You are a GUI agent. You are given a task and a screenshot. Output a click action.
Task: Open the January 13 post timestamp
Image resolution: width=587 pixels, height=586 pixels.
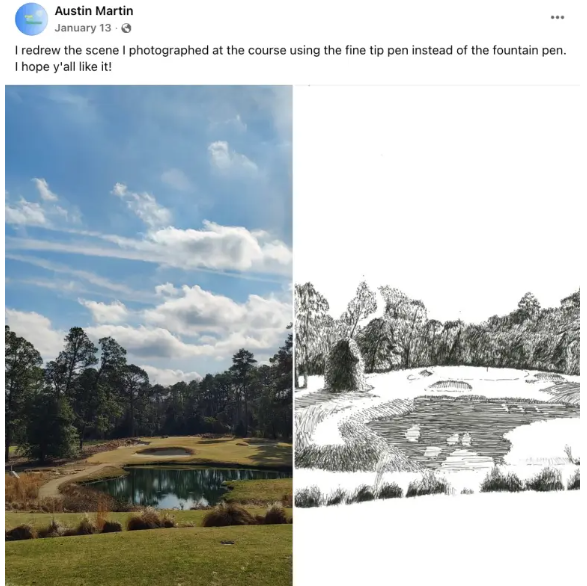(x=83, y=28)
